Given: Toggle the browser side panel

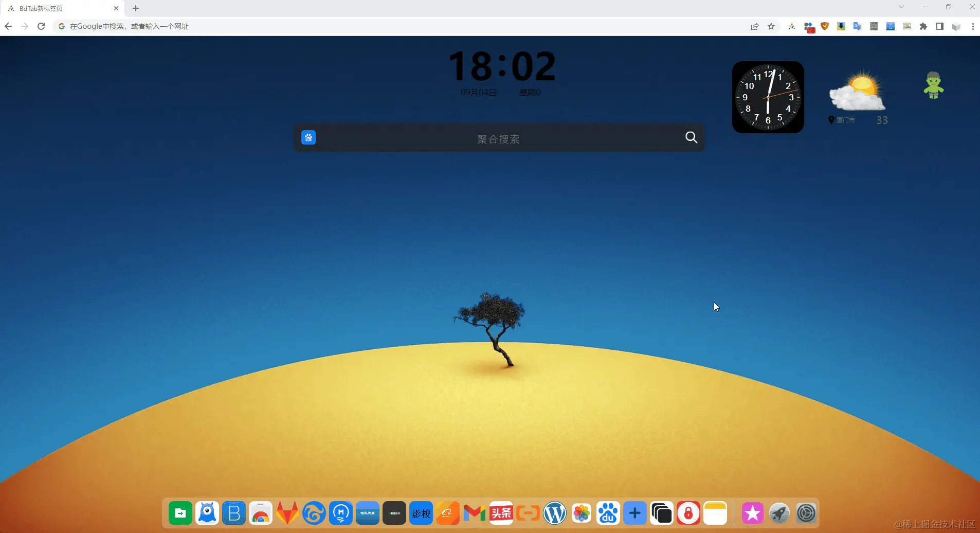Looking at the screenshot, I should [x=940, y=26].
